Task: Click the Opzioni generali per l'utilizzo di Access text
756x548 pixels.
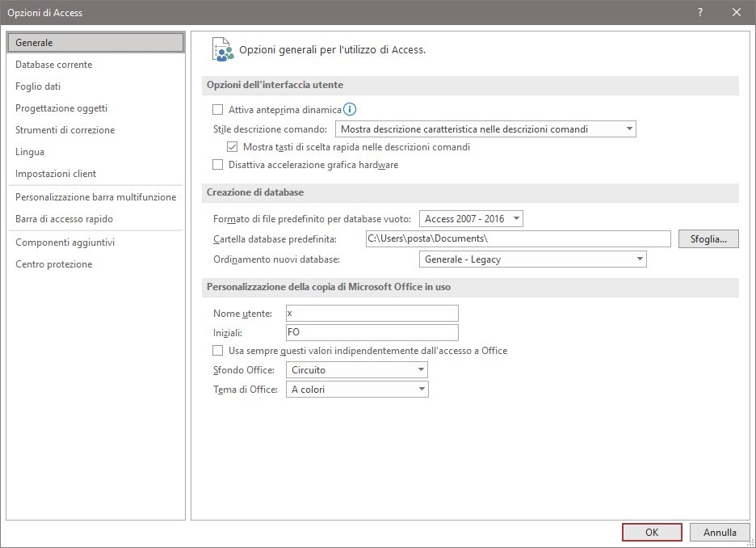Action: point(333,49)
